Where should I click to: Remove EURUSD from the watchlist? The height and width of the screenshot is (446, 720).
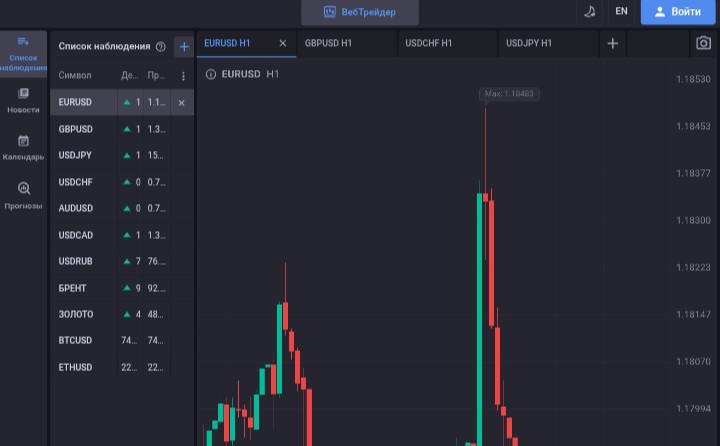click(x=181, y=103)
